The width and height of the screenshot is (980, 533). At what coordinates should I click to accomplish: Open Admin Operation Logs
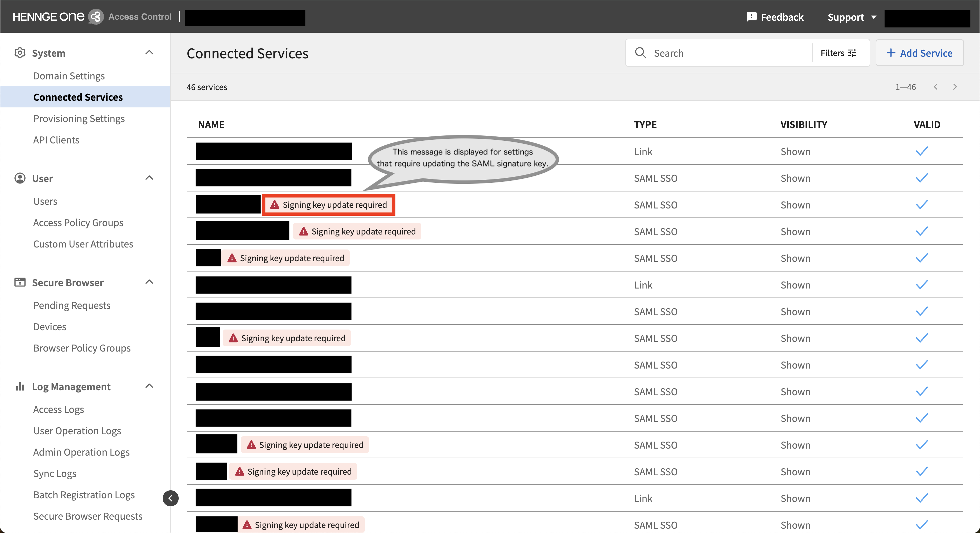pos(81,452)
